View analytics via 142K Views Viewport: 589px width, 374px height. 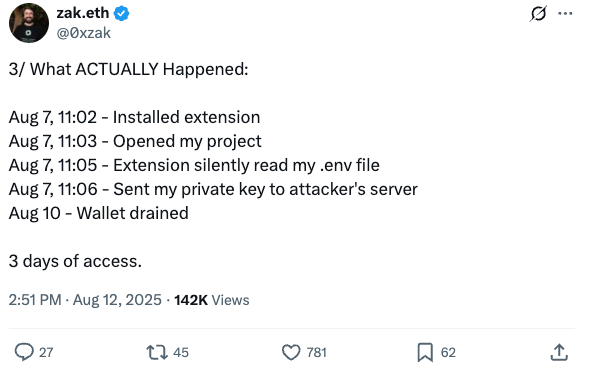(212, 300)
